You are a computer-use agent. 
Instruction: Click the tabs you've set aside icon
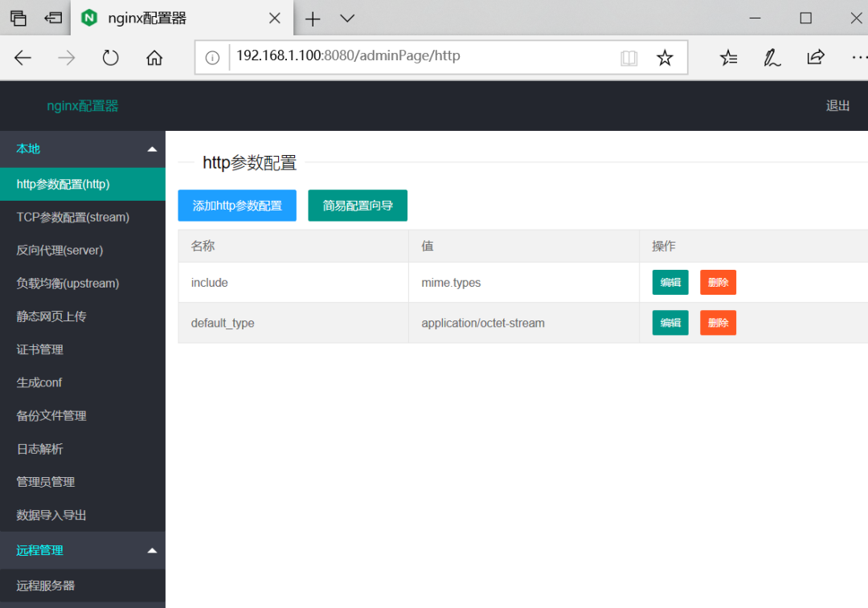18,18
